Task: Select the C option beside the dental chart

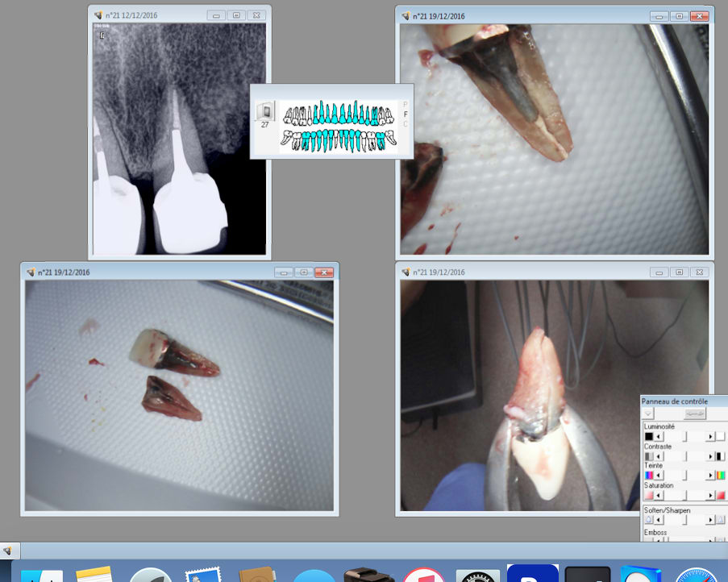Action: [x=405, y=124]
